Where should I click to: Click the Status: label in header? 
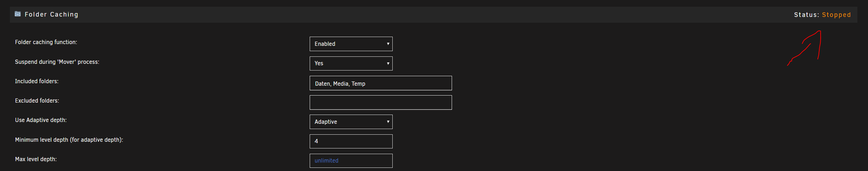pyautogui.click(x=807, y=15)
